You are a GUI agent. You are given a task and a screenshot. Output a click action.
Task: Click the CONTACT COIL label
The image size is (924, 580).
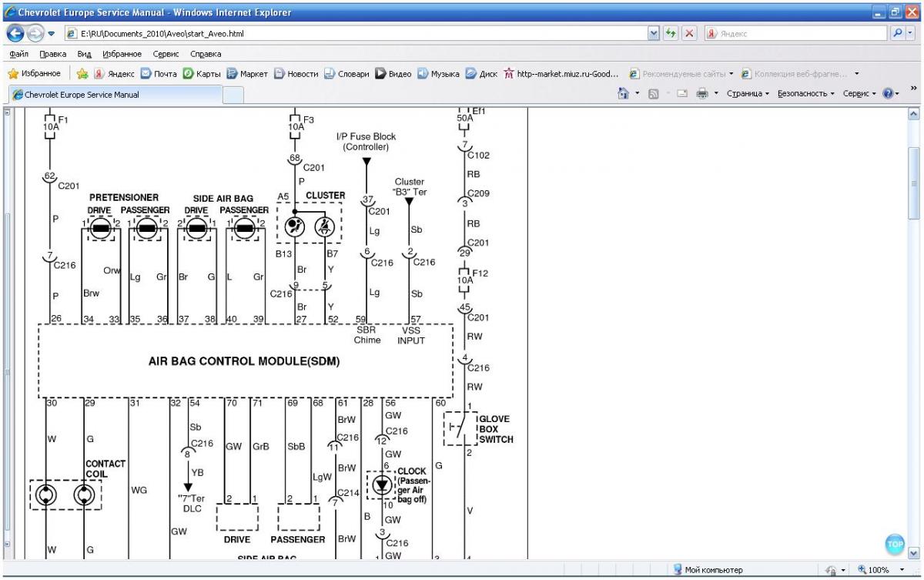point(105,469)
